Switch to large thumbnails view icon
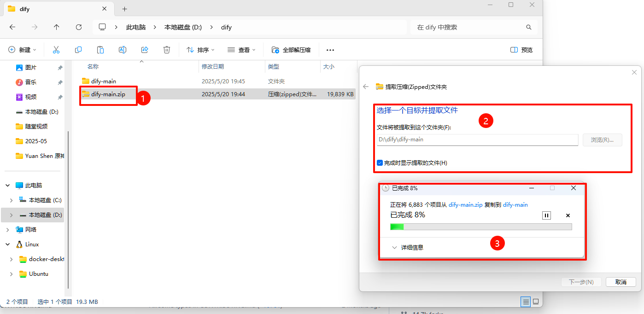Screen dimensions: 644x314 536,302
